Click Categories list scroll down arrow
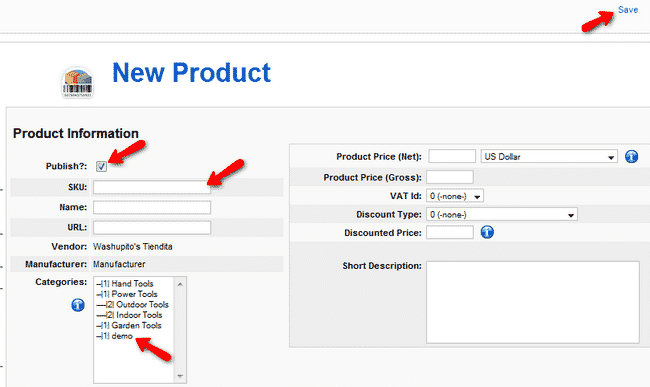This screenshot has width=650, height=387. click(180, 376)
